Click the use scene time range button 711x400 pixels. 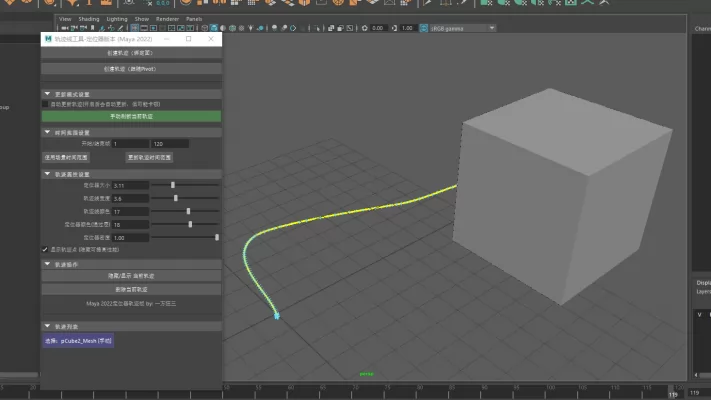coord(67,157)
